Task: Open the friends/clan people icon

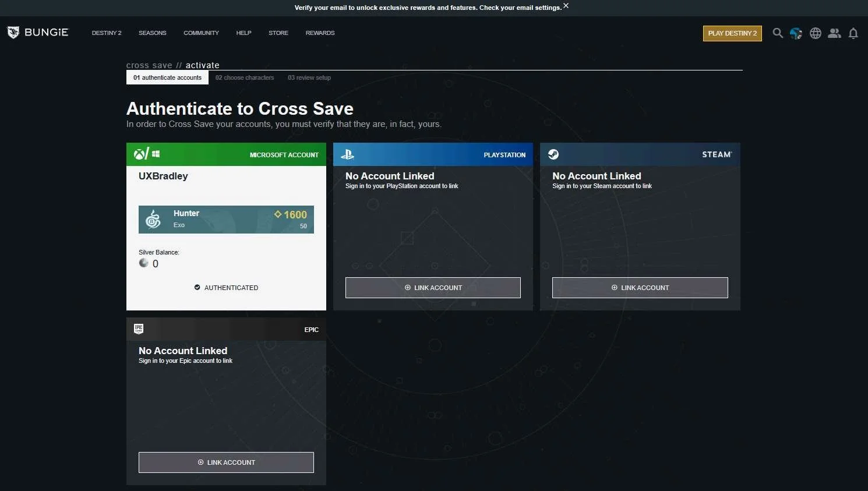Action: [834, 33]
